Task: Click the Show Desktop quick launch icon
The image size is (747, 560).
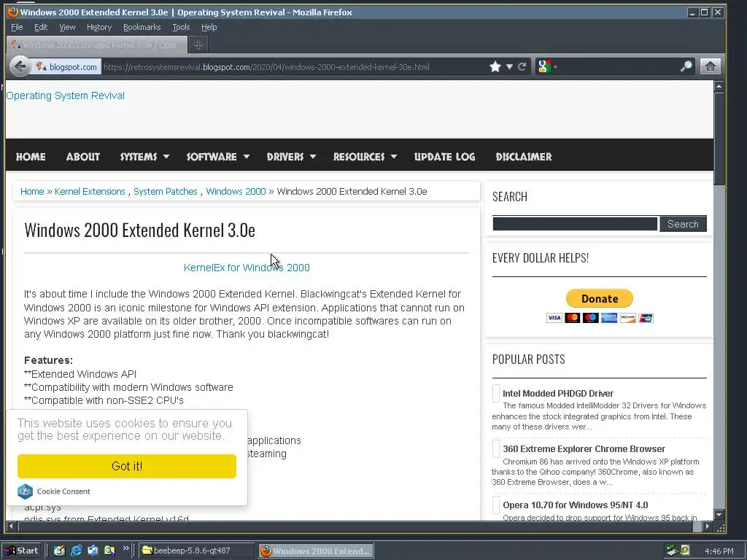Action: point(59,551)
